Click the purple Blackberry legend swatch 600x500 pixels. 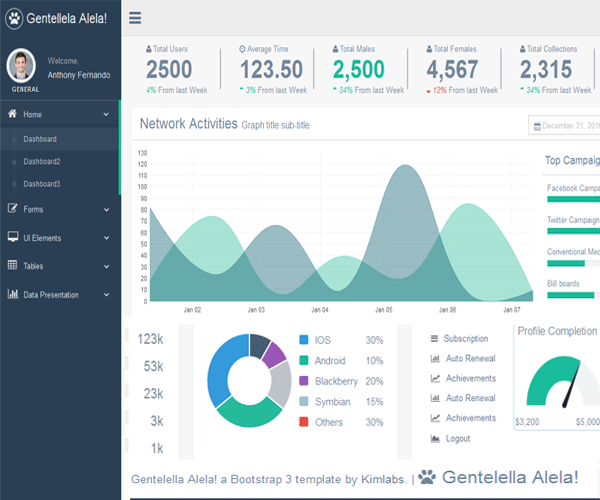tap(303, 381)
